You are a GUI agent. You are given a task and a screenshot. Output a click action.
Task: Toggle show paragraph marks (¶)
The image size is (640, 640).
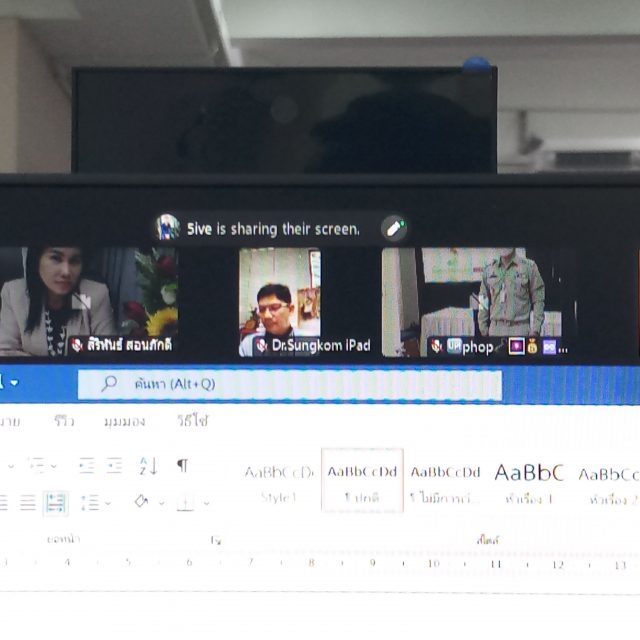(x=182, y=466)
